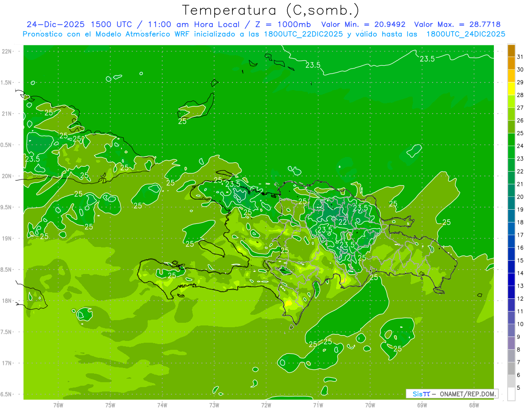Click the '18N' latitude axis label

7,301
